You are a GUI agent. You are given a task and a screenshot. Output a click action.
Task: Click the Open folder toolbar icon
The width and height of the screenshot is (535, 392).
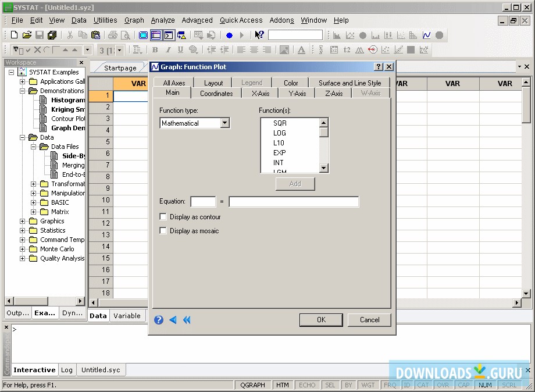[x=27, y=35]
